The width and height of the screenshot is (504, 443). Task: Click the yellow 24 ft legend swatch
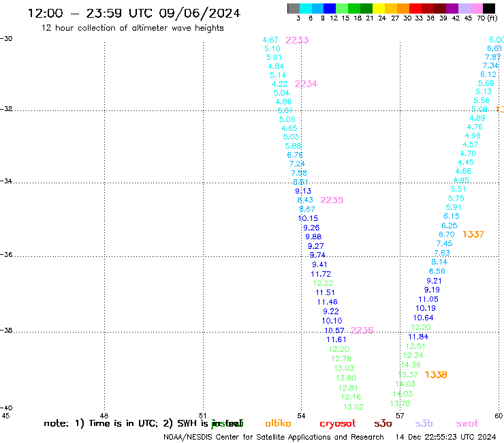[378, 8]
